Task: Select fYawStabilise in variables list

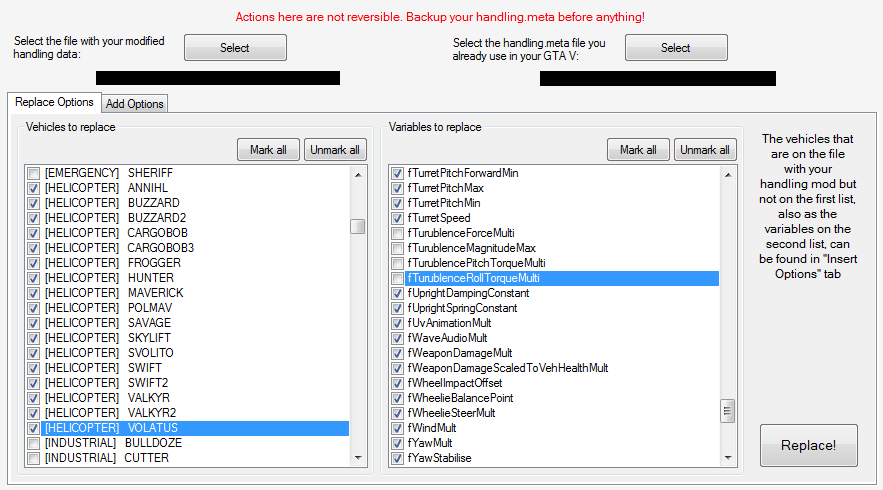Action: coord(439,458)
